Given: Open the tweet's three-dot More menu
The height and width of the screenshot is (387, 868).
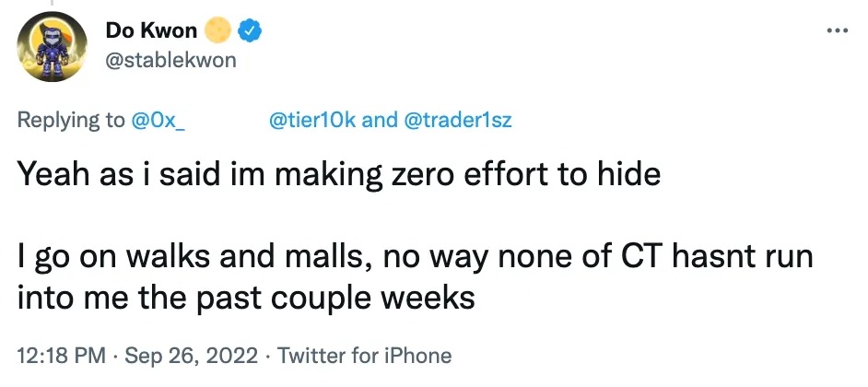Looking at the screenshot, I should (836, 31).
